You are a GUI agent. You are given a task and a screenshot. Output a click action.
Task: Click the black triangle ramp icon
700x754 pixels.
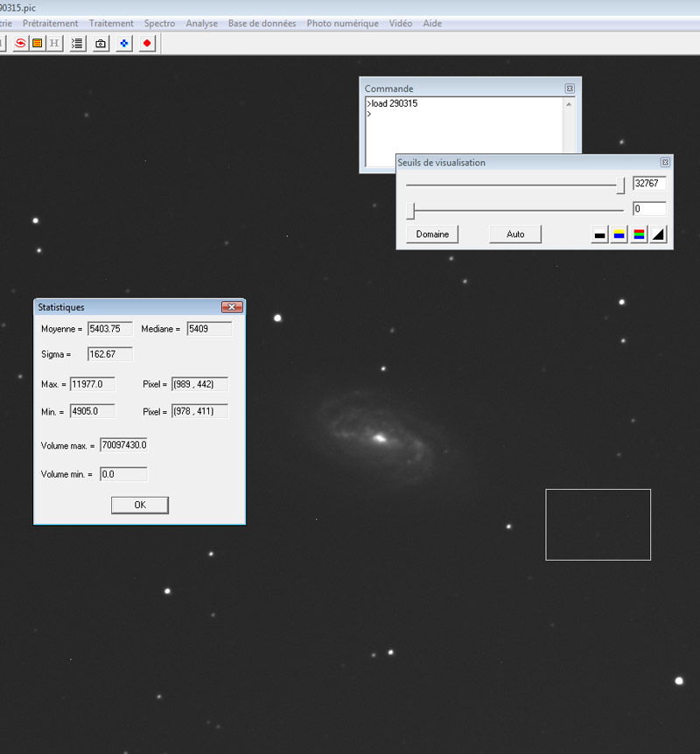[x=658, y=234]
